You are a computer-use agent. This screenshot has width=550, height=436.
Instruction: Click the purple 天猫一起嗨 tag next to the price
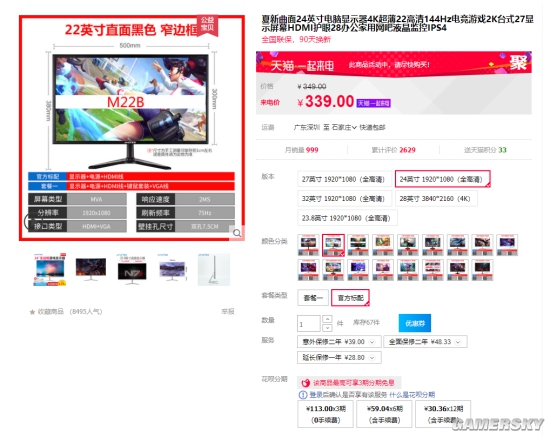(x=374, y=103)
